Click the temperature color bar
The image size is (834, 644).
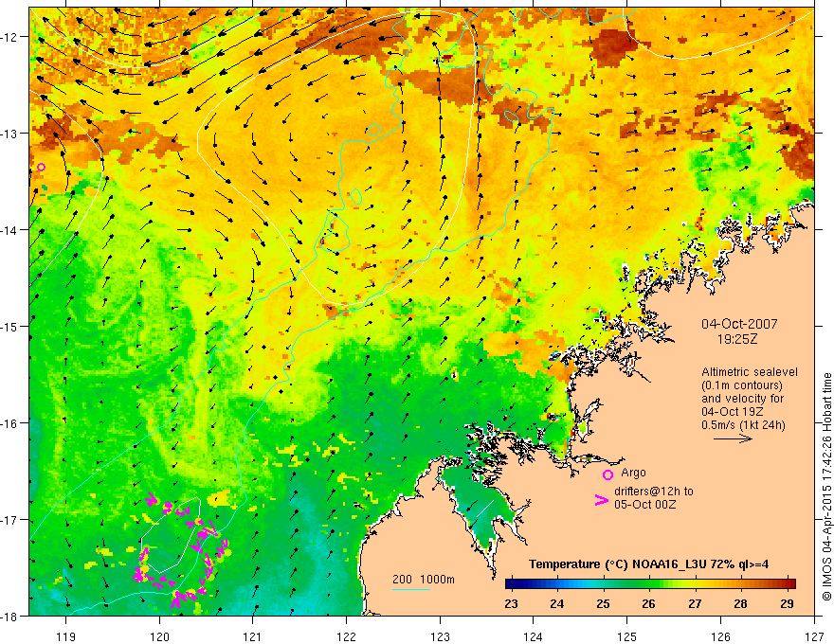(650, 584)
